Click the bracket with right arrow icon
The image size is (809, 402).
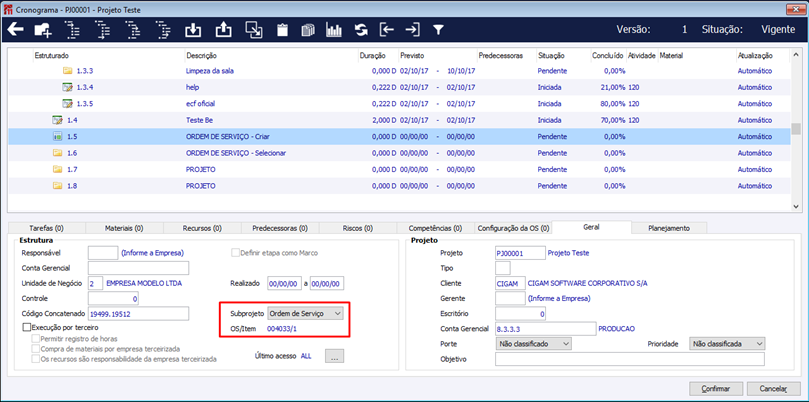(x=412, y=30)
